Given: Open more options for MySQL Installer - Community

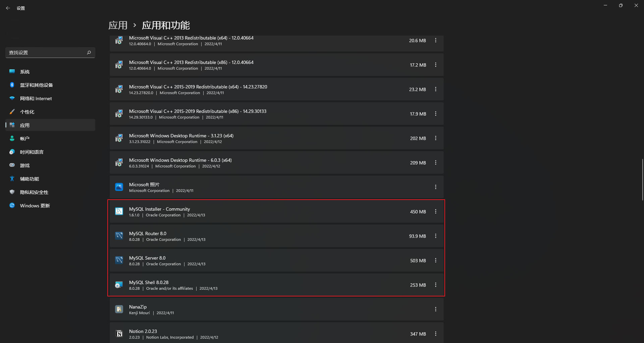Looking at the screenshot, I should click(436, 211).
